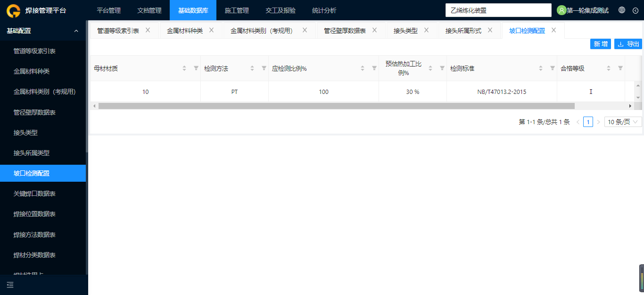Switch to the 接头类型 tab
The width and height of the screenshot is (644, 295).
[x=405, y=31]
